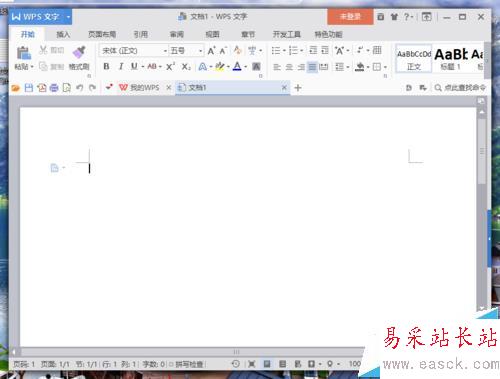Apply the font color A swatch

pos(237,66)
